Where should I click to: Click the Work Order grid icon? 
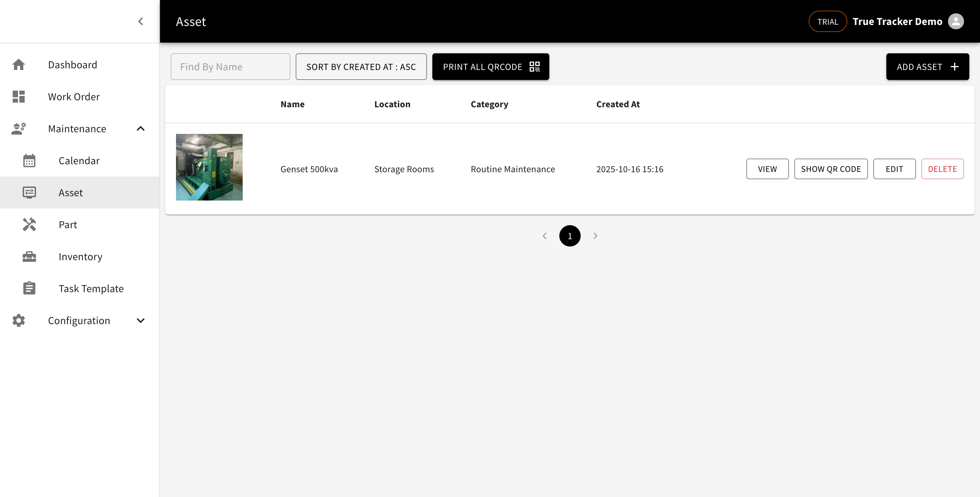tap(19, 97)
